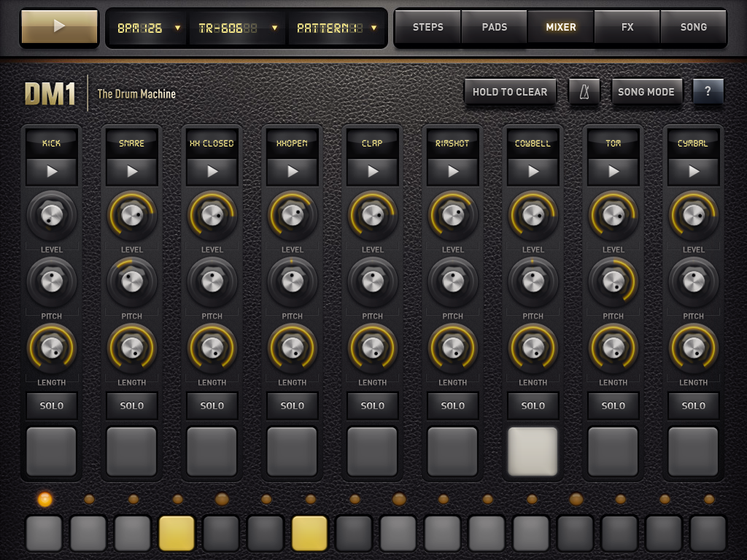
Task: Play the Cowbell channel preview icon
Action: pyautogui.click(x=533, y=171)
